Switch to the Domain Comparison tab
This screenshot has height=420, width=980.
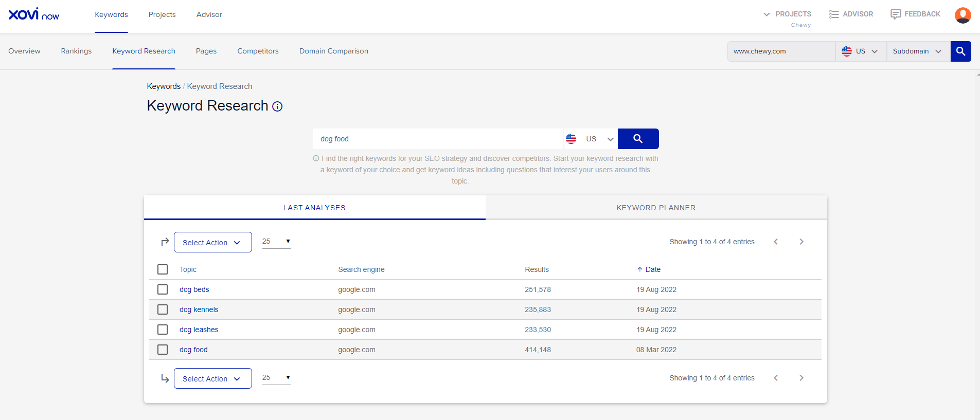[334, 51]
